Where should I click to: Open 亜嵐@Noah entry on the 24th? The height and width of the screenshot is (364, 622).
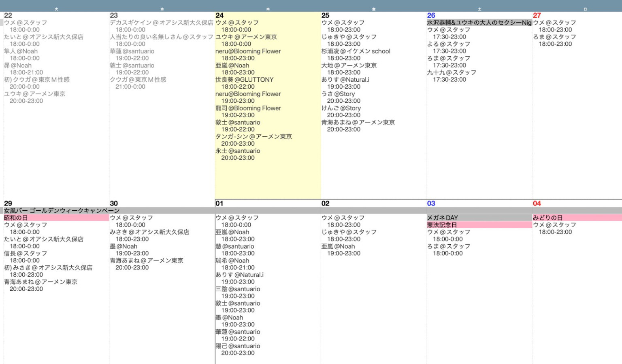pyautogui.click(x=232, y=66)
